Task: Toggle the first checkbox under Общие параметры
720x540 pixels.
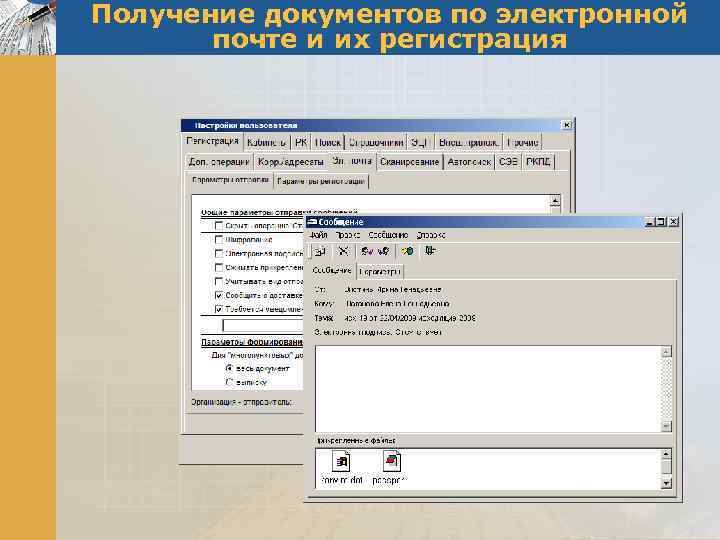Action: pyautogui.click(x=219, y=225)
